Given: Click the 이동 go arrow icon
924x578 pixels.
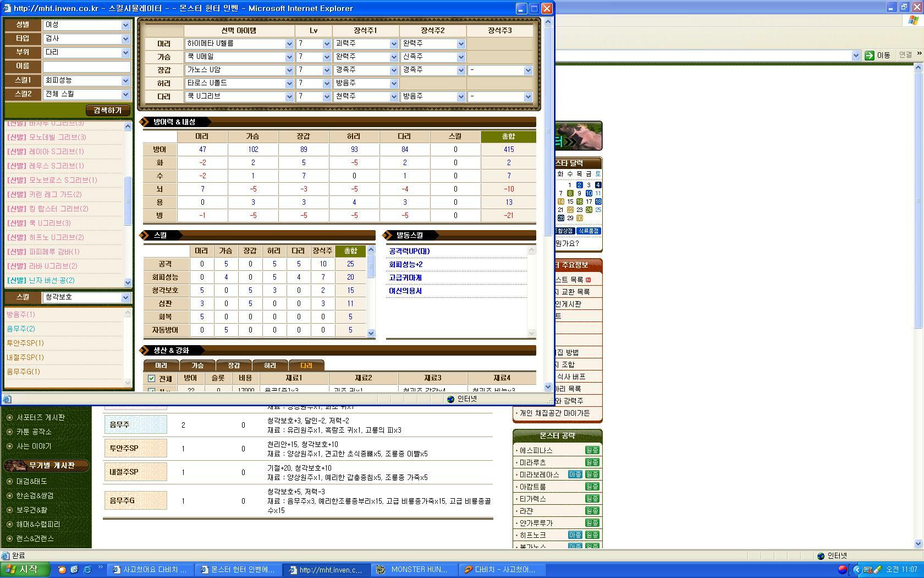Looking at the screenshot, I should click(x=869, y=55).
